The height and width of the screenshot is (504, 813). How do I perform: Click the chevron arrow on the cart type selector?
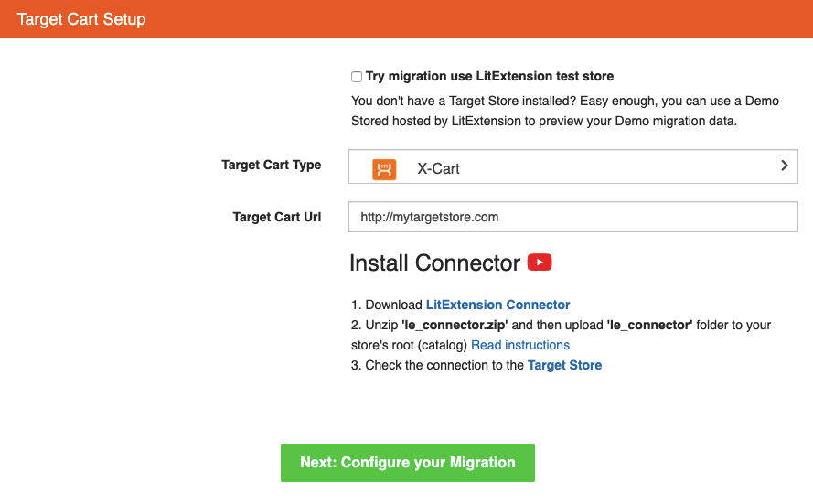point(784,166)
